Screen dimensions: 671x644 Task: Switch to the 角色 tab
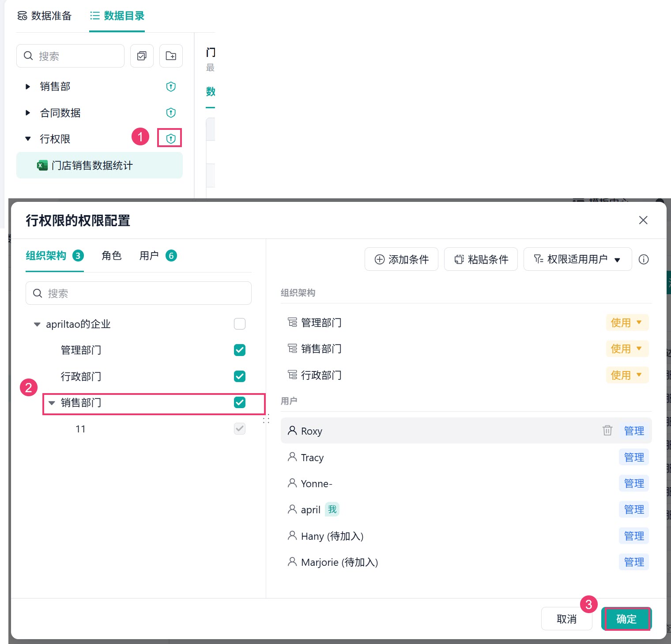coord(111,255)
